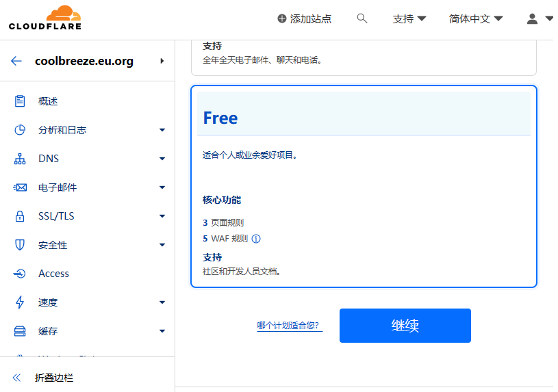Click the Cloudflare logo
This screenshot has height=392, width=558.
45,18
